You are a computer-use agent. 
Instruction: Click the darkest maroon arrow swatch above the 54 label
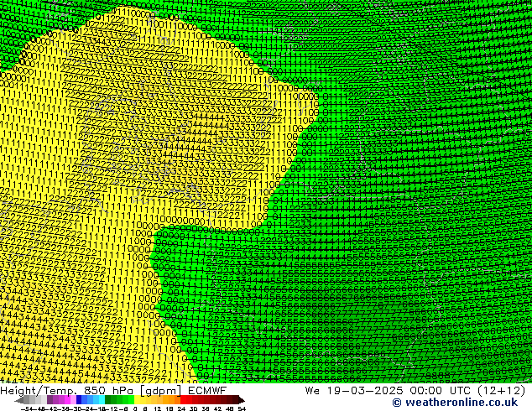click(241, 399)
